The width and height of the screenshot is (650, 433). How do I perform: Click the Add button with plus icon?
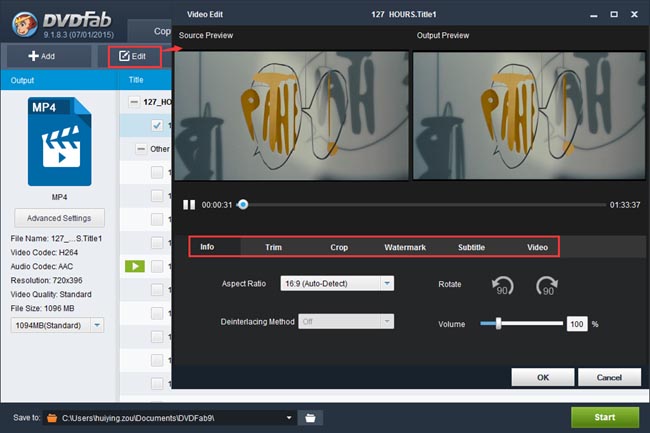point(49,56)
